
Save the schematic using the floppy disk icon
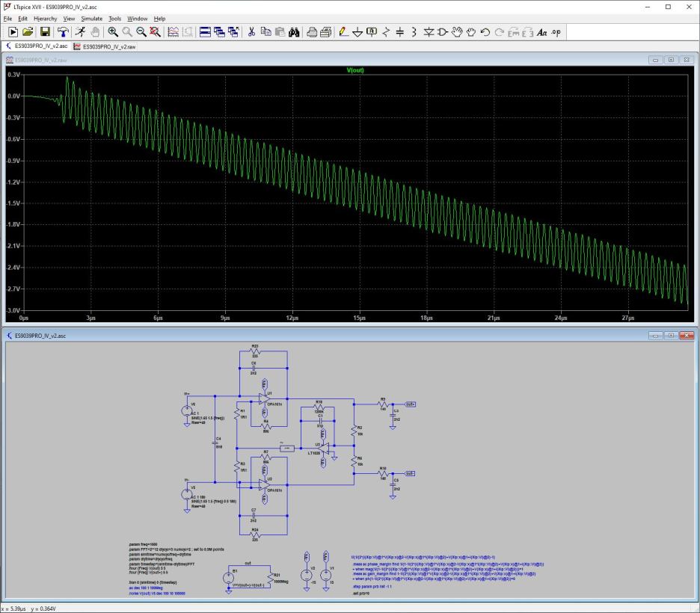point(45,32)
